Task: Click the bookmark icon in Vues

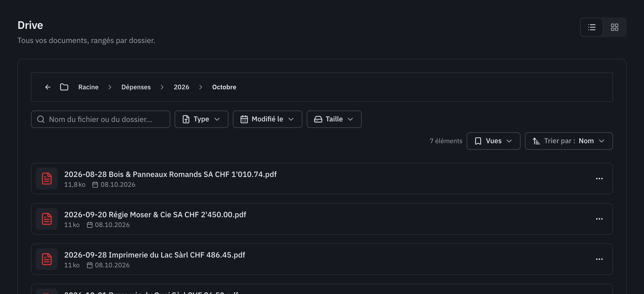Action: 478,141
